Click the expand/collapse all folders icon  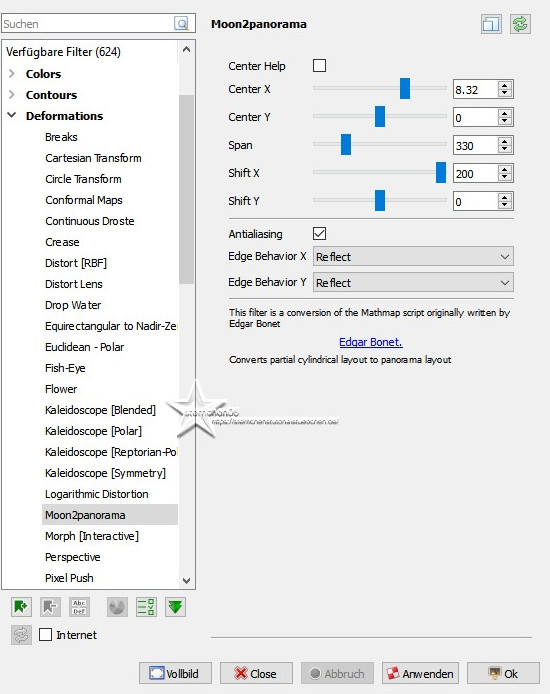pyautogui.click(x=146, y=607)
